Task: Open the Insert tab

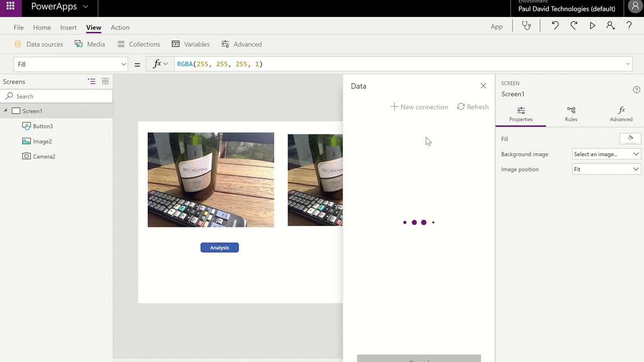Action: tap(68, 27)
